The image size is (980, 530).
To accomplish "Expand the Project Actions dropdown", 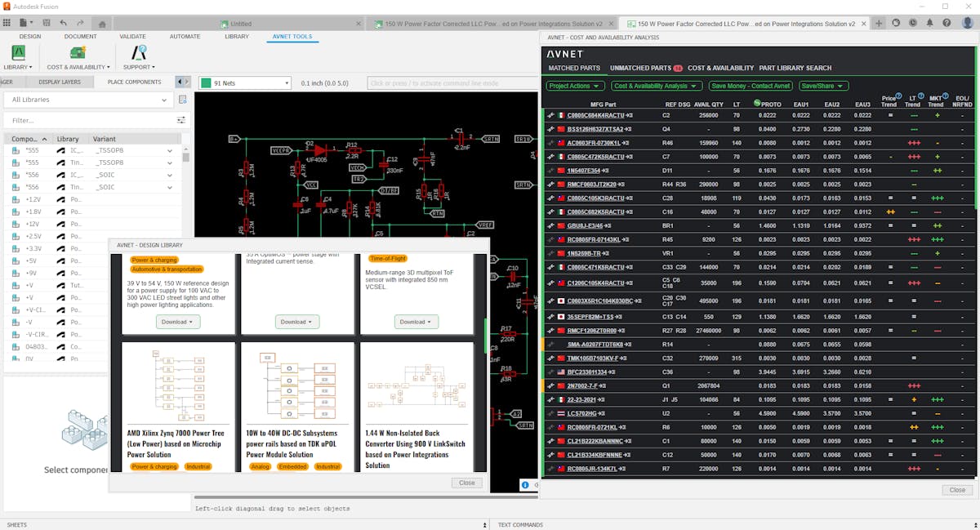I will tap(576, 86).
